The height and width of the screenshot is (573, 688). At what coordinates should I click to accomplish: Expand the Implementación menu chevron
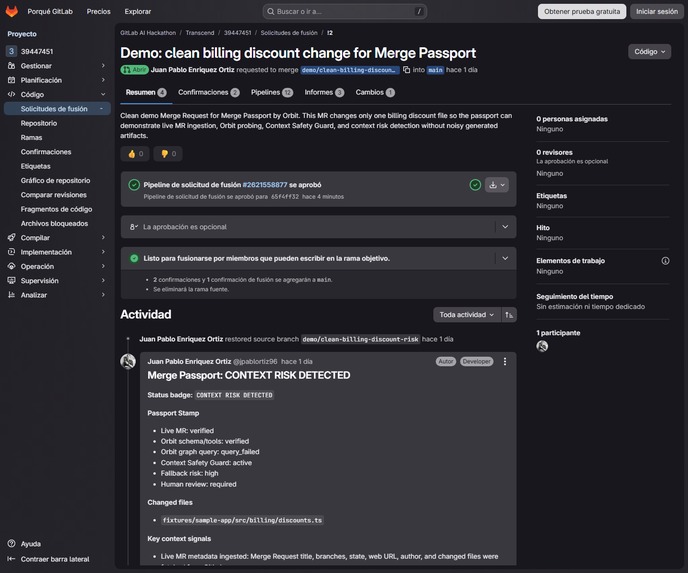point(103,252)
